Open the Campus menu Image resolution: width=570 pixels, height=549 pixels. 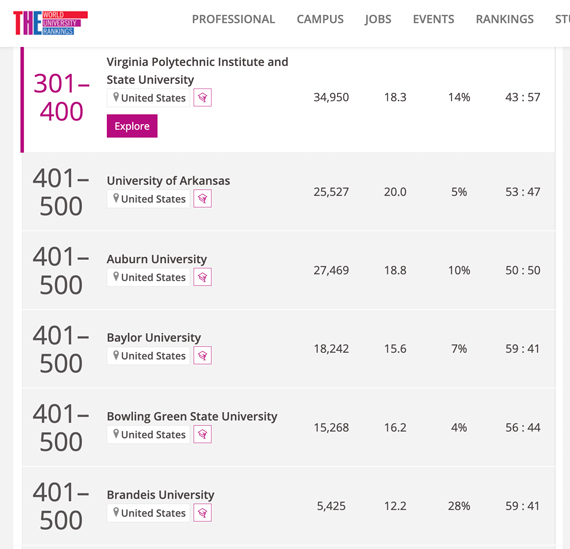point(320,19)
